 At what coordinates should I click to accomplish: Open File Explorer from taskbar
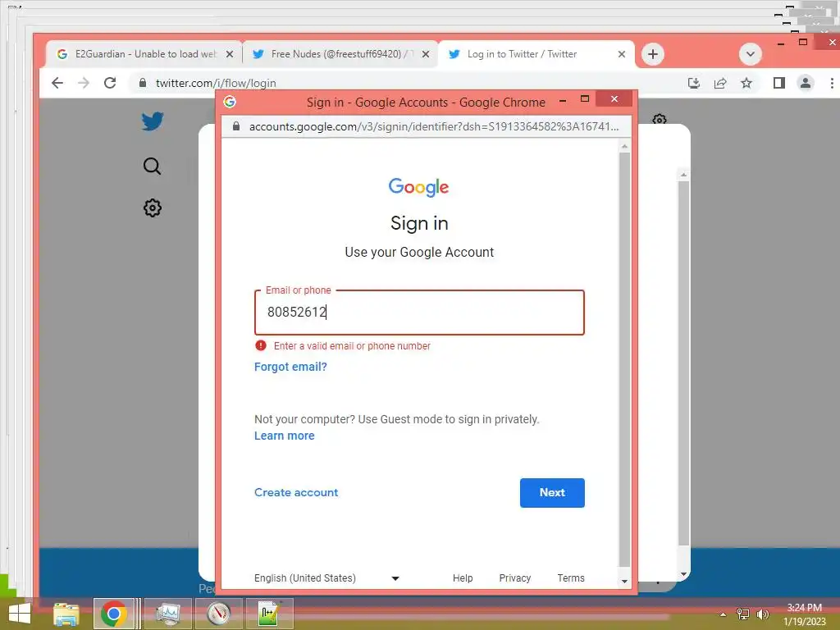point(66,614)
